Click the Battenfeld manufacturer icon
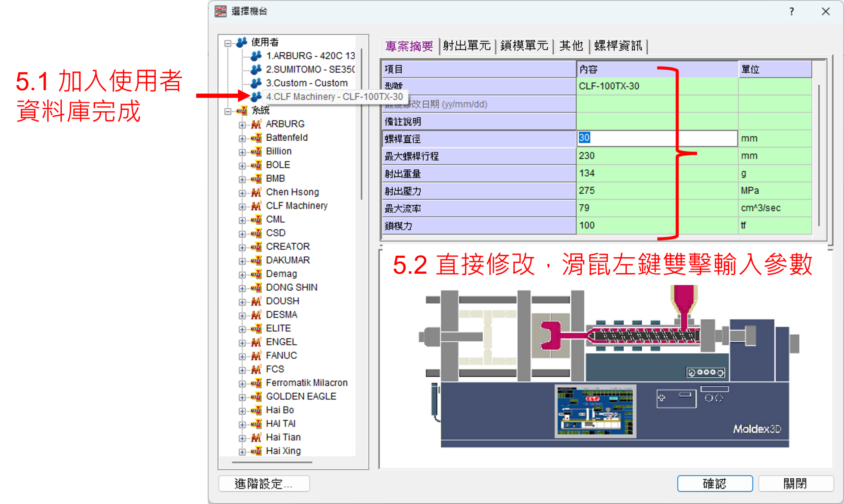Screen dimensions: 844x504 (256, 138)
